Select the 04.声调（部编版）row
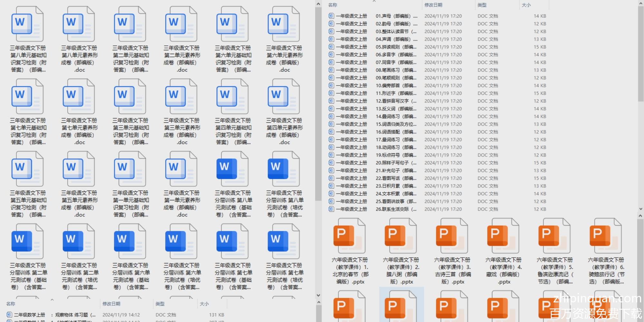 click(437, 39)
